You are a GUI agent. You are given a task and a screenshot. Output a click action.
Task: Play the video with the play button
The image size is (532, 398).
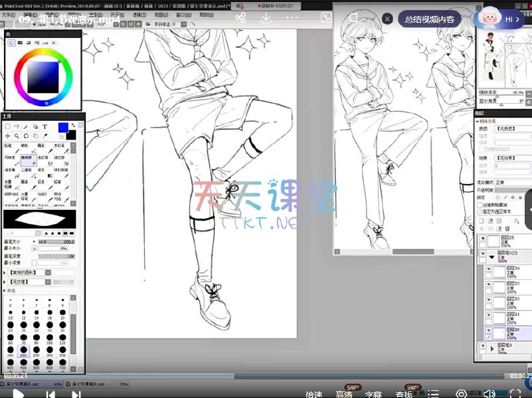click(18, 394)
